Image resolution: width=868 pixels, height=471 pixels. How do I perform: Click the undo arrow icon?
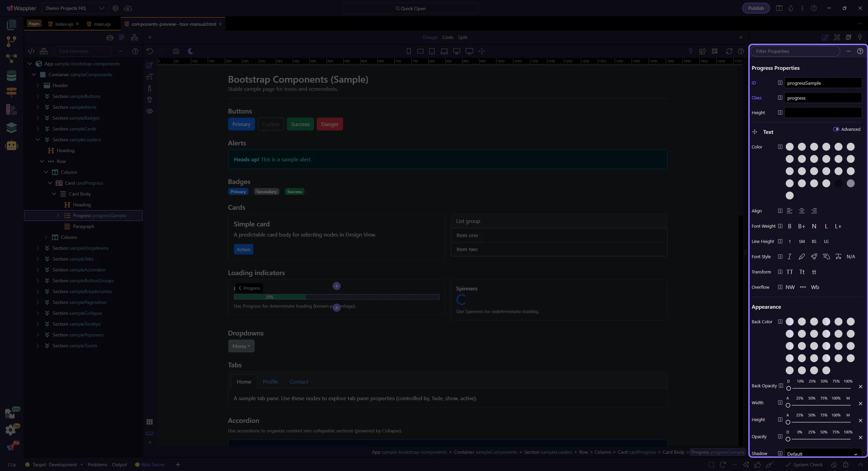click(150, 51)
